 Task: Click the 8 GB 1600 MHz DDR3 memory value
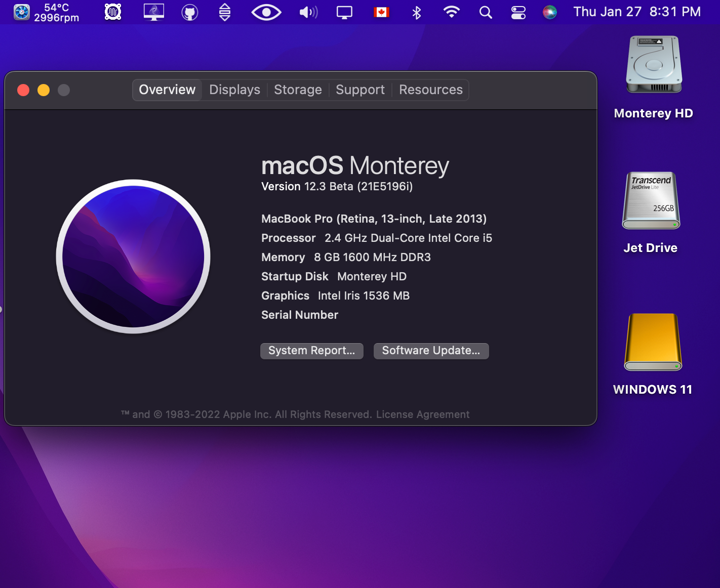pyautogui.click(x=372, y=257)
